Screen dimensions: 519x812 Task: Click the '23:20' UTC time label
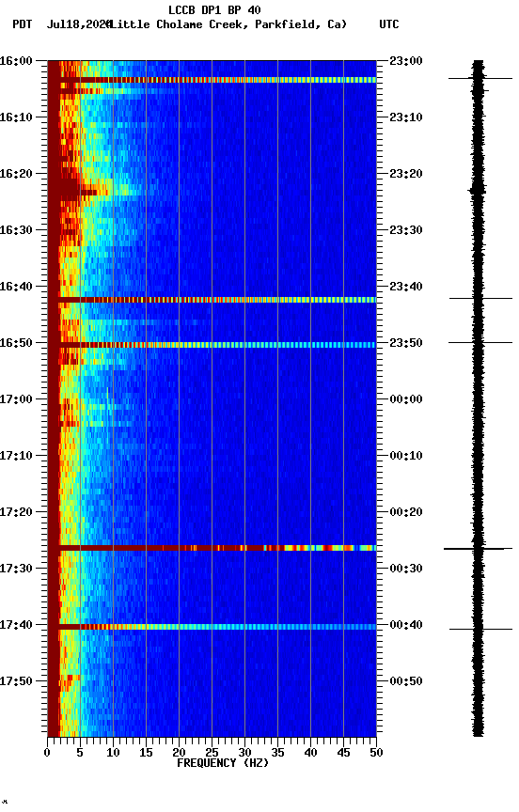pyautogui.click(x=406, y=174)
